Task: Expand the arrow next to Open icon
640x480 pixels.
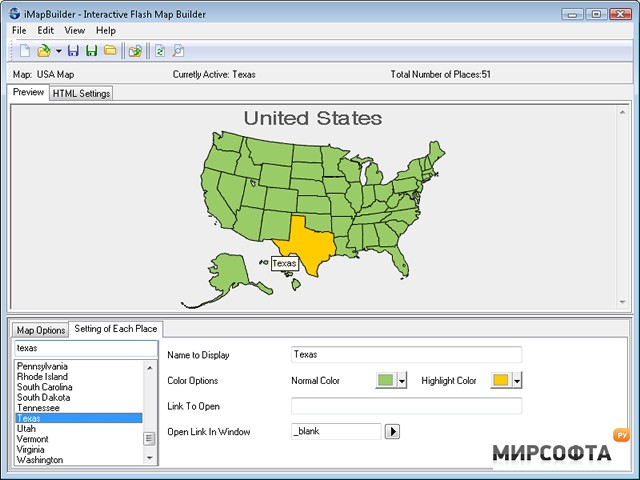Action: pyautogui.click(x=58, y=51)
